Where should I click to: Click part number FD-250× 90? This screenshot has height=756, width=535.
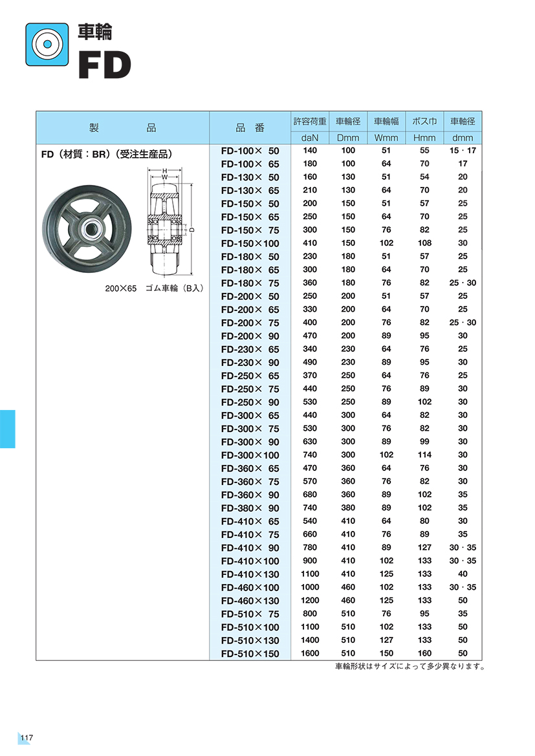(250, 402)
